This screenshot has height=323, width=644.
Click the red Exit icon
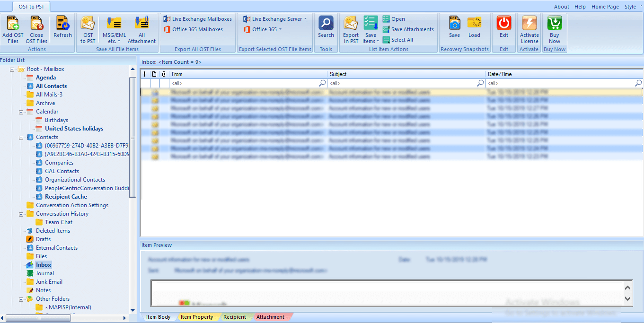point(504,23)
